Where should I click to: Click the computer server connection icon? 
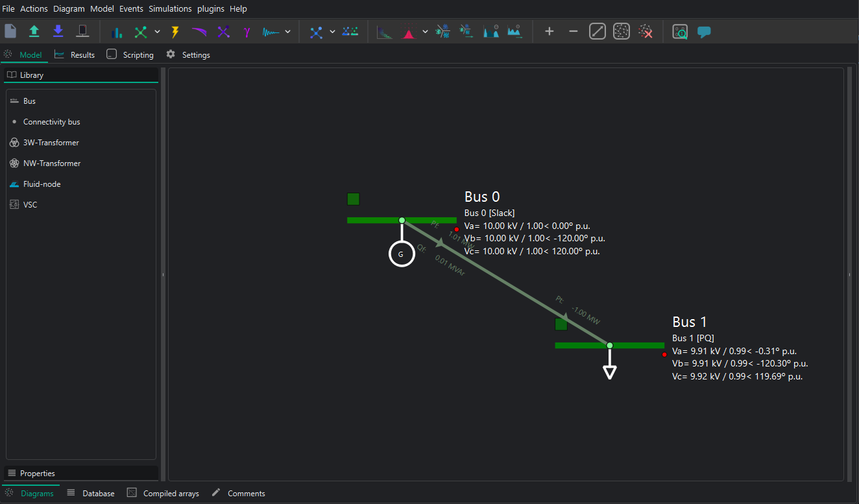(82, 31)
